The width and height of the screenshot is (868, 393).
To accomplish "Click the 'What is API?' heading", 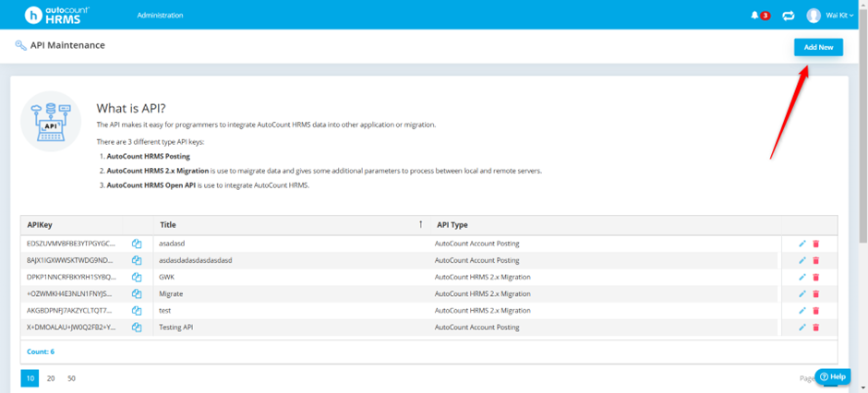I will pyautogui.click(x=130, y=108).
